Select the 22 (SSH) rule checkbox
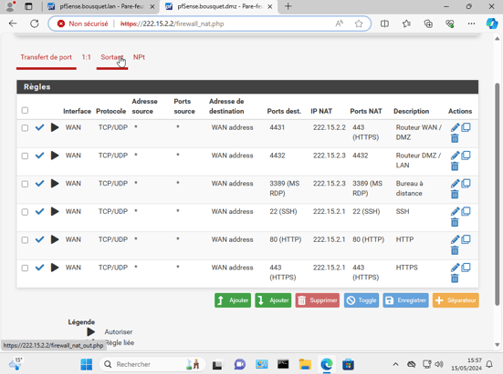 point(25,212)
